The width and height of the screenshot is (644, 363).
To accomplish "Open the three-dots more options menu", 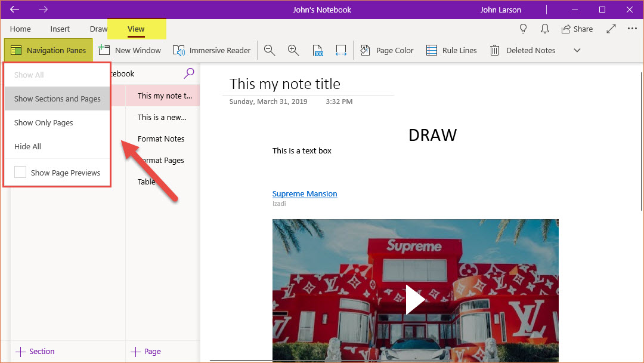I will (x=632, y=29).
